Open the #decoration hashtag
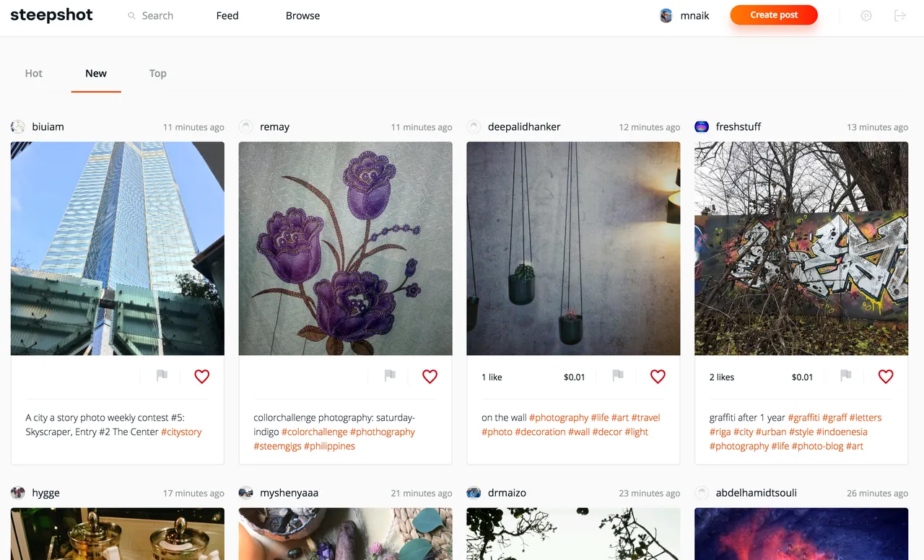 pyautogui.click(x=540, y=432)
